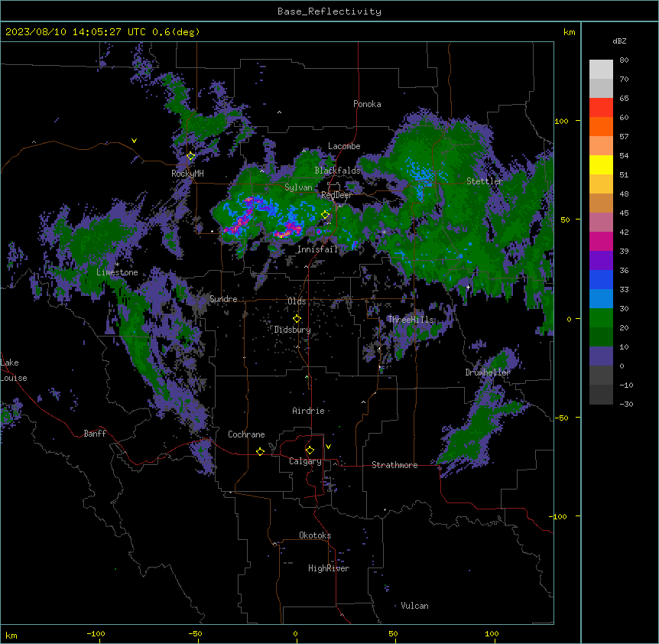Viewport: 659px width, 644px height.
Task: Click the white asterisk marker east of Innisfail
Action: pos(384,232)
